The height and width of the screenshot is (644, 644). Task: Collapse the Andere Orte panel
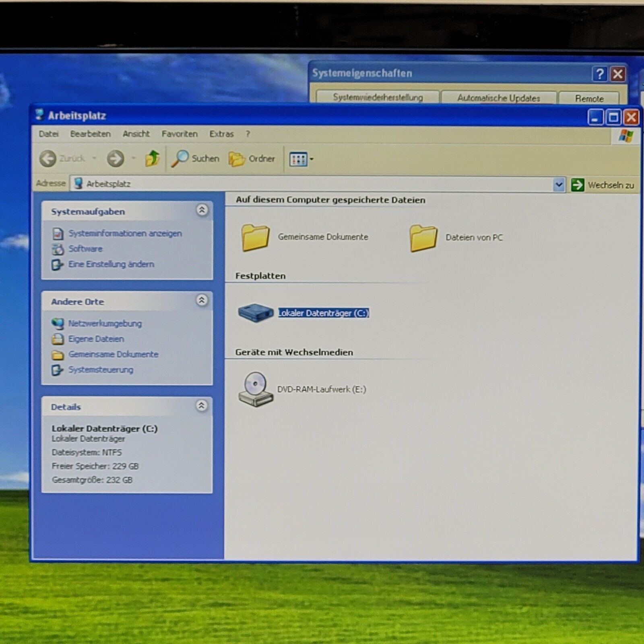[x=202, y=300]
